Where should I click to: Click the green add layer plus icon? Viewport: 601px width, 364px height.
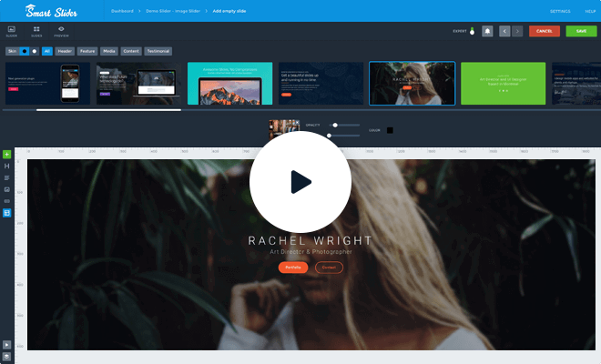pos(7,155)
